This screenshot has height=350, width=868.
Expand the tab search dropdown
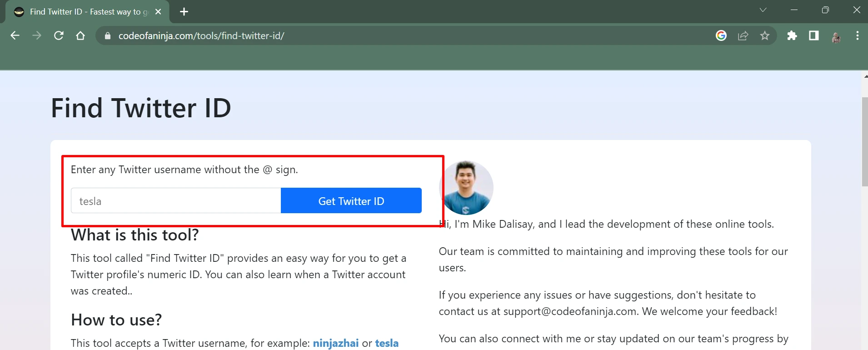763,10
